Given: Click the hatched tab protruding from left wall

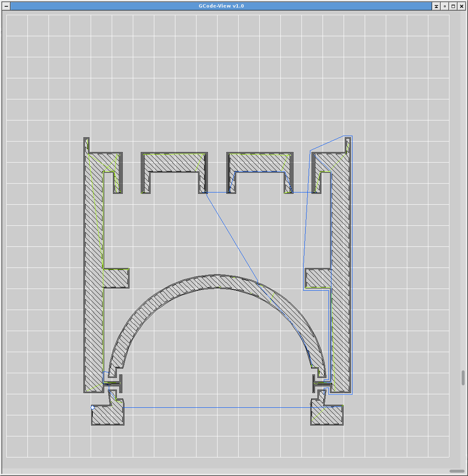Looking at the screenshot, I should (116, 278).
